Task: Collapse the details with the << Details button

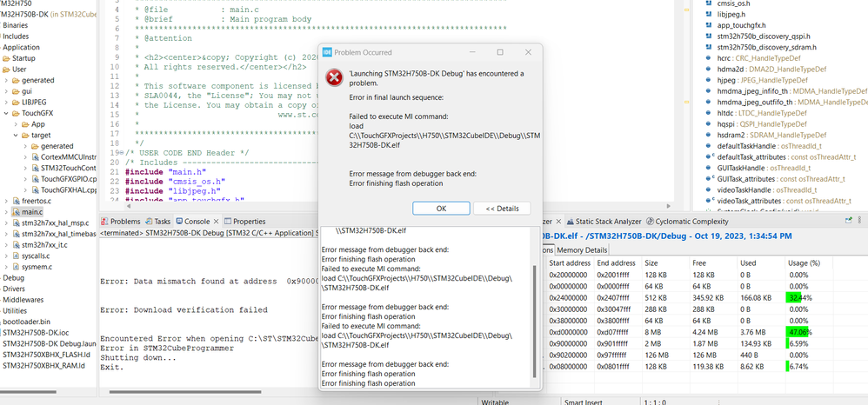Action: click(502, 209)
